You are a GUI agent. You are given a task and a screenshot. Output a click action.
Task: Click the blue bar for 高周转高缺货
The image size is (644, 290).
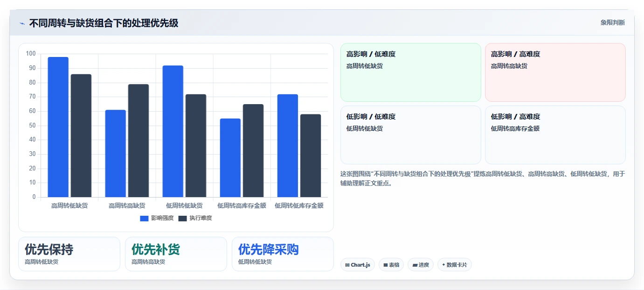coord(116,154)
